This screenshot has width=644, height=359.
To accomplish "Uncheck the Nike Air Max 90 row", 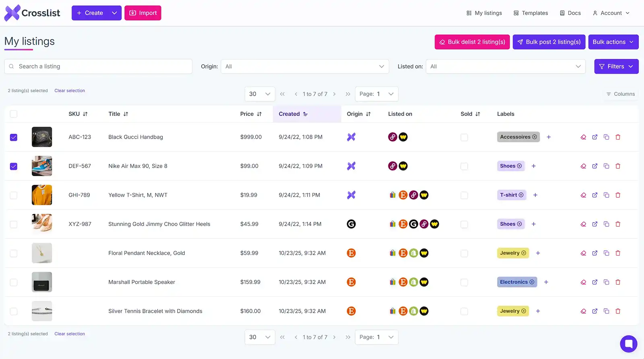I will (14, 166).
